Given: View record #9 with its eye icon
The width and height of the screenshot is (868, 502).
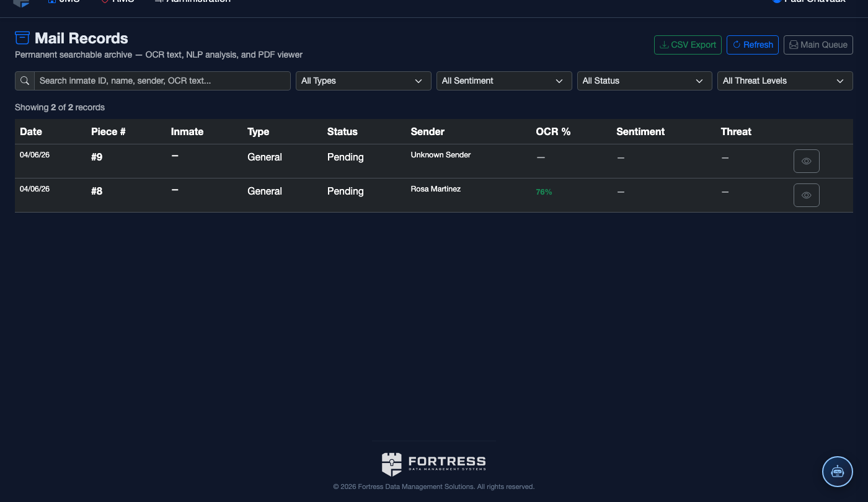Looking at the screenshot, I should [x=806, y=161].
